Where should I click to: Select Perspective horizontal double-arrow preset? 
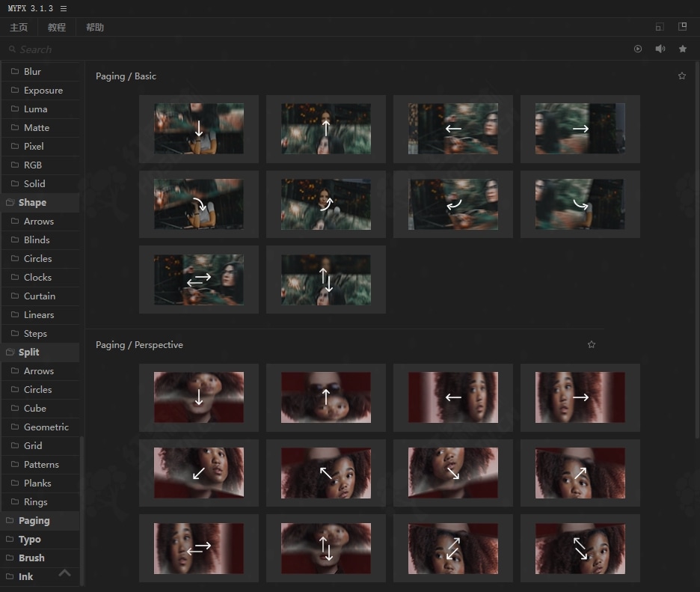[x=199, y=548]
